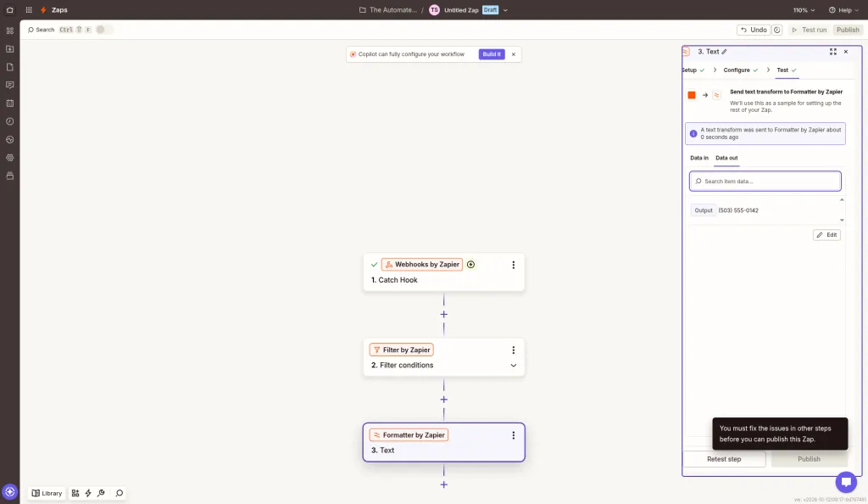The image size is (868, 504).
Task: Open the document page icon in left sidebar
Action: [9, 67]
